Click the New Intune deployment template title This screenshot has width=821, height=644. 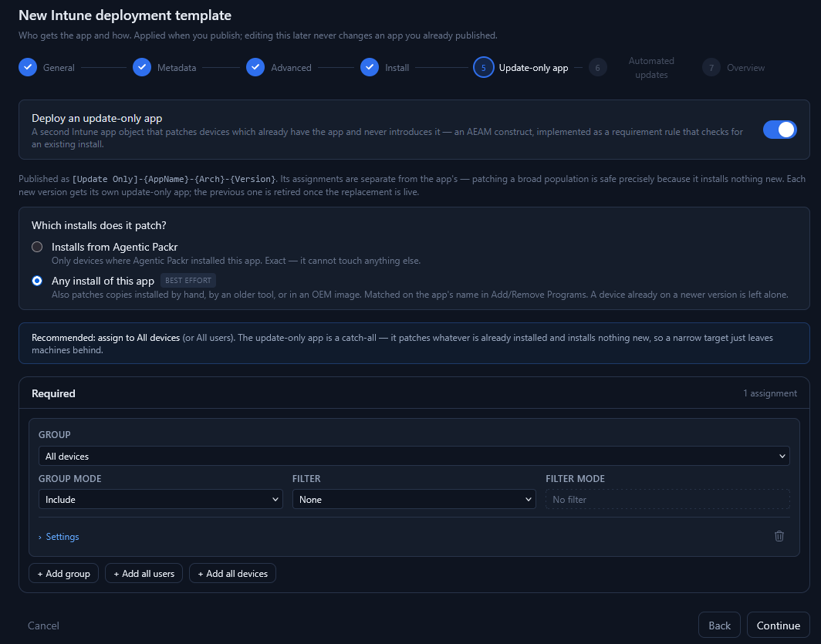tap(125, 15)
